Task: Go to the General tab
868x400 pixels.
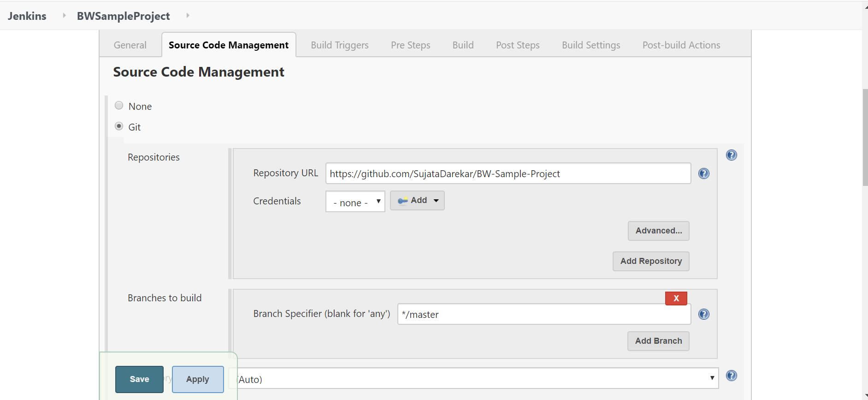Action: point(130,45)
